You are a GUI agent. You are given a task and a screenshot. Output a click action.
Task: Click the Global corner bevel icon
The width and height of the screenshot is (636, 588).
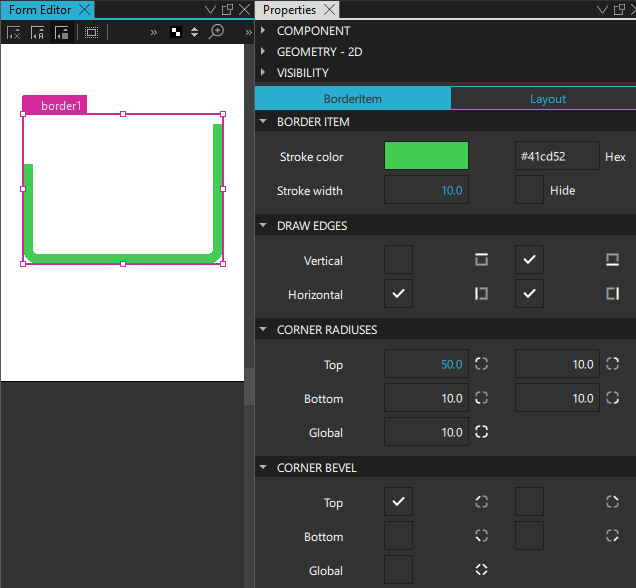(481, 570)
